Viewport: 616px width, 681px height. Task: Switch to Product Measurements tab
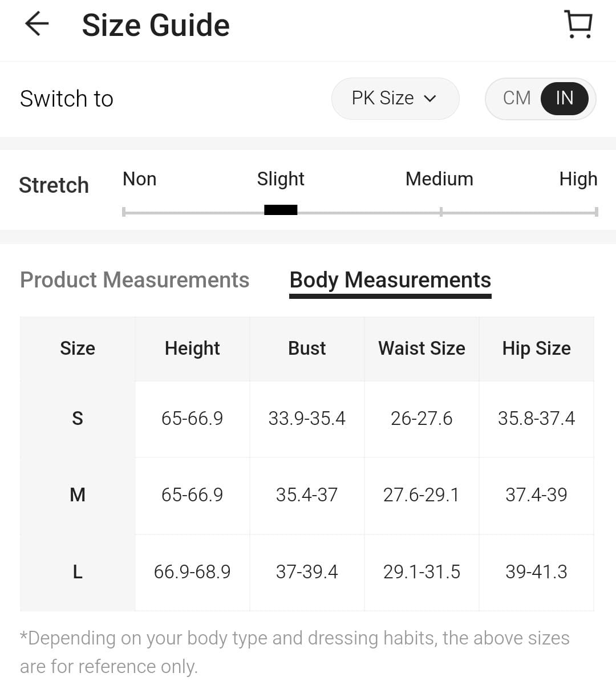click(x=135, y=280)
